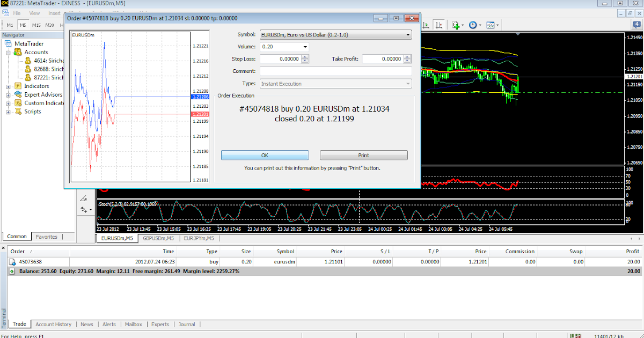Select the M5 timeframe button
Image resolution: width=644 pixels, height=338 pixels.
tap(23, 25)
